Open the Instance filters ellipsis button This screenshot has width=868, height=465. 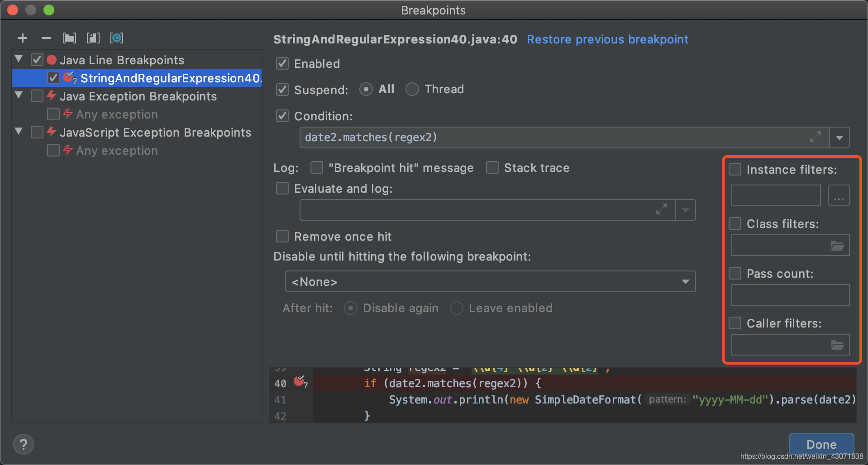(839, 195)
